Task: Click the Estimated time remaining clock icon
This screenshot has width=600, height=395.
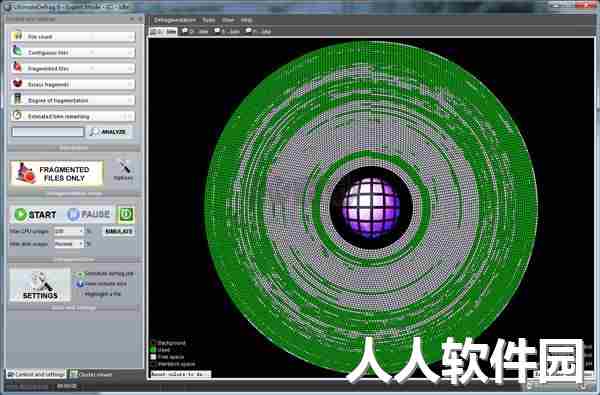Action: pyautogui.click(x=18, y=115)
